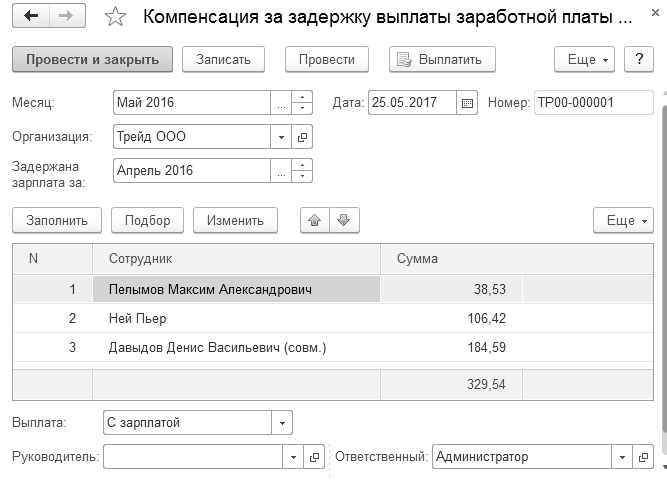
Task: Open the Руководитель record via open icon
Action: click(314, 457)
